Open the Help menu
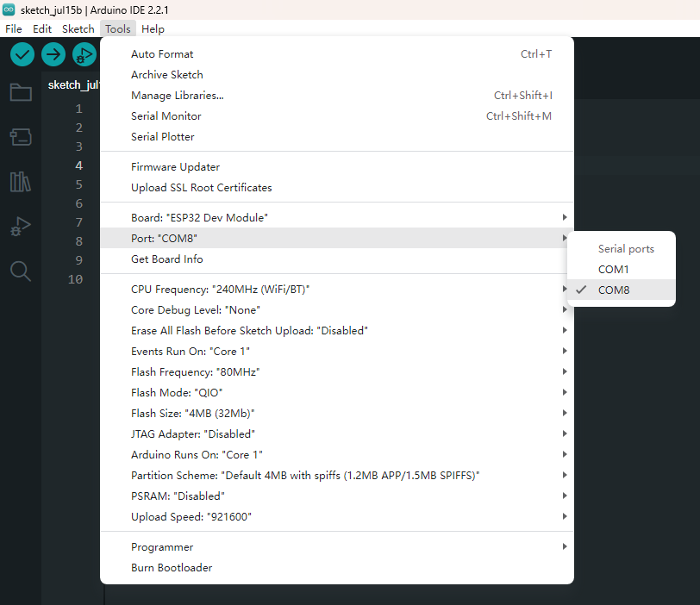 tap(153, 29)
